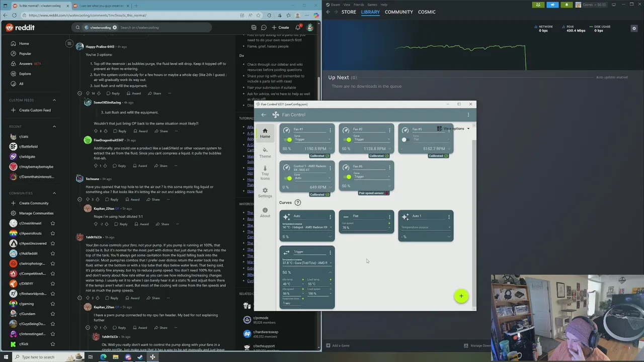Click Reply under Happy-Praline-6443's comment
Image resolution: width=644 pixels, height=362 pixels.
pos(113,94)
